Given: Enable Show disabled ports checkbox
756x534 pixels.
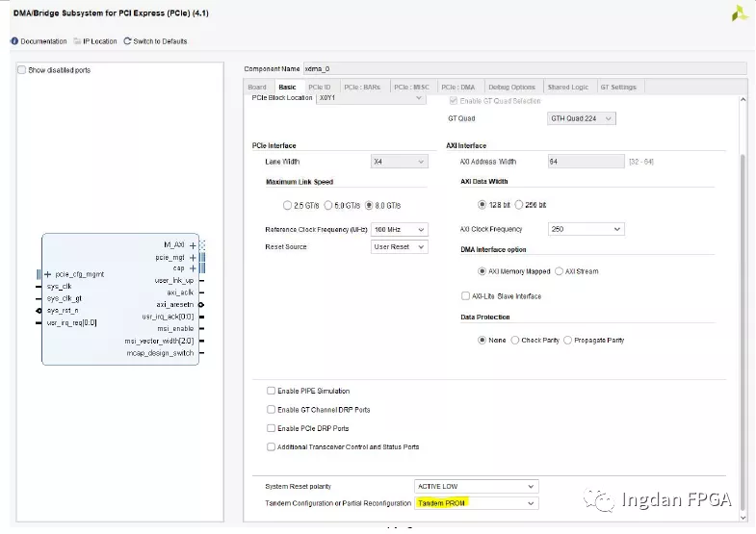Looking at the screenshot, I should click(22, 70).
